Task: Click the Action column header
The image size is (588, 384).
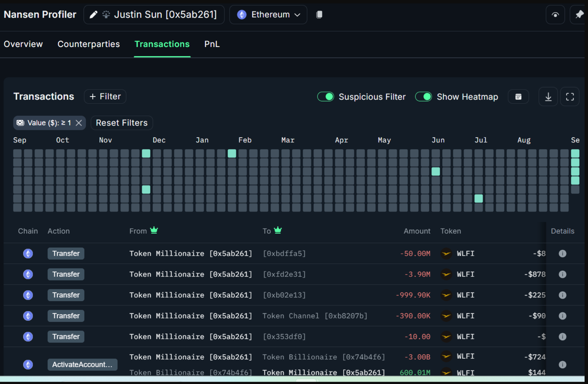Action: click(x=59, y=231)
